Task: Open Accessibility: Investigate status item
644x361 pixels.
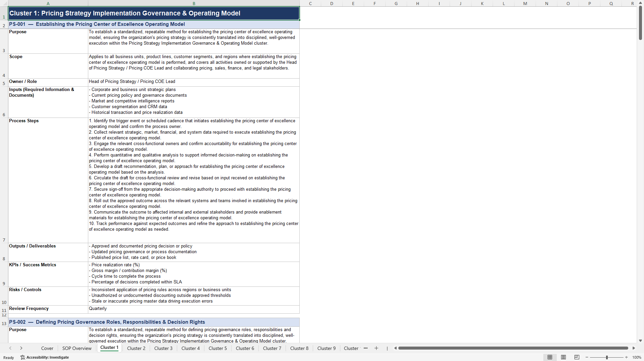Action: coord(45,357)
